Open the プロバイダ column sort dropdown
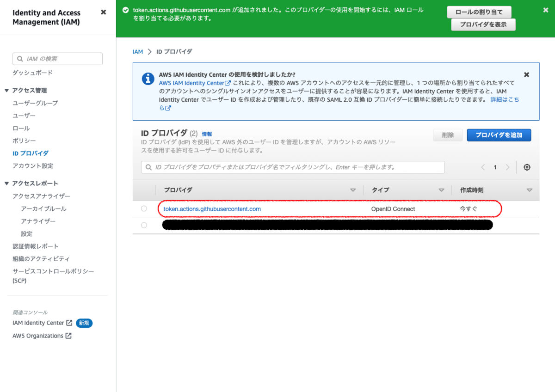The width and height of the screenshot is (555, 392). click(353, 190)
